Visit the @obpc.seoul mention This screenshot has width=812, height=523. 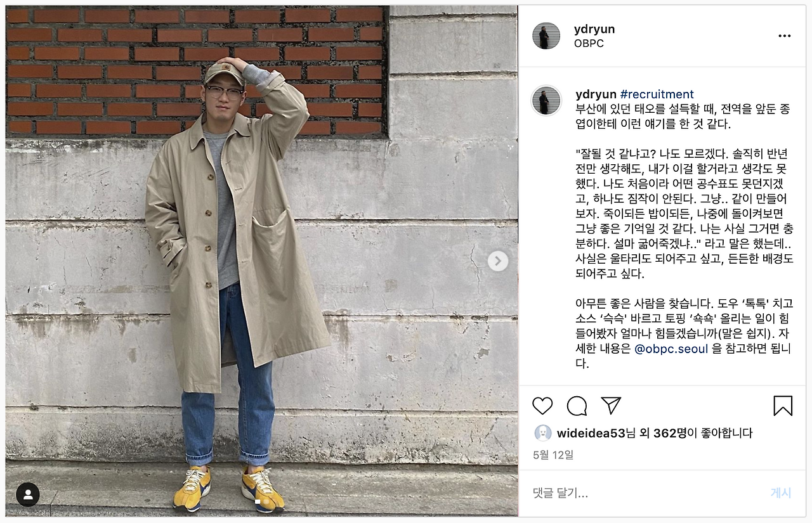(x=671, y=349)
